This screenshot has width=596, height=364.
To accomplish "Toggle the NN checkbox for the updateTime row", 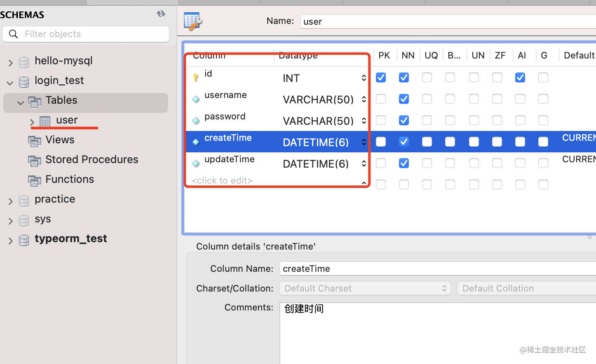I will pyautogui.click(x=404, y=163).
